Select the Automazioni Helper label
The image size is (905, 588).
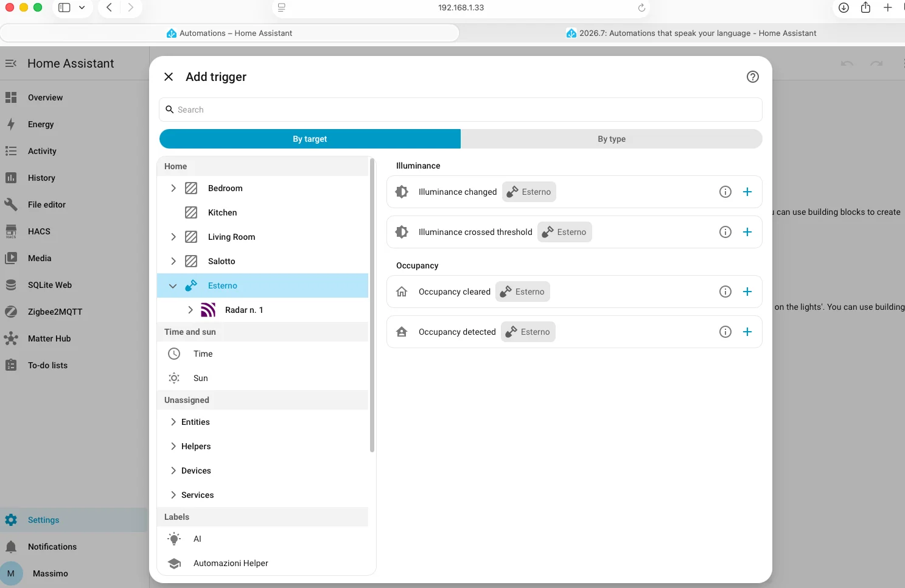point(263,563)
